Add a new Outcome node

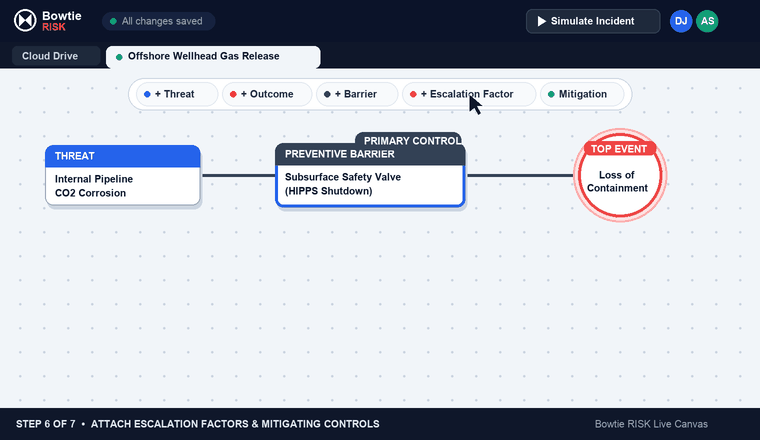[267, 94]
